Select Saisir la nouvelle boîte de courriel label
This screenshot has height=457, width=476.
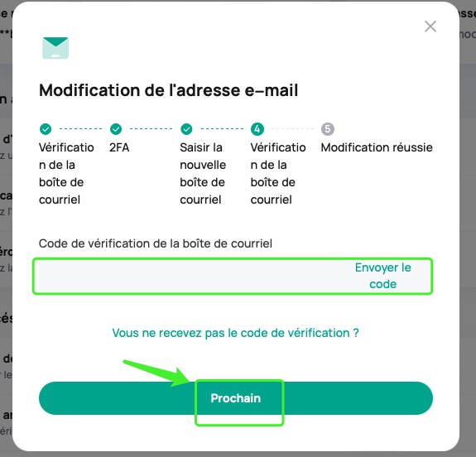tap(203, 174)
